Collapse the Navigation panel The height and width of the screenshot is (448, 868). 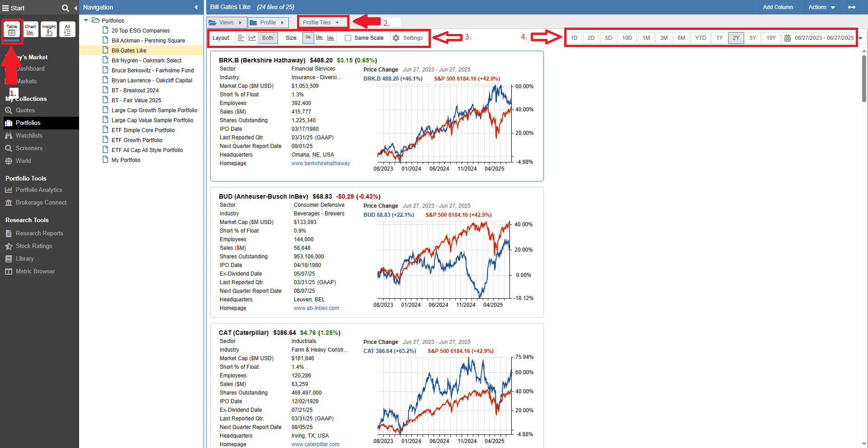[196, 7]
